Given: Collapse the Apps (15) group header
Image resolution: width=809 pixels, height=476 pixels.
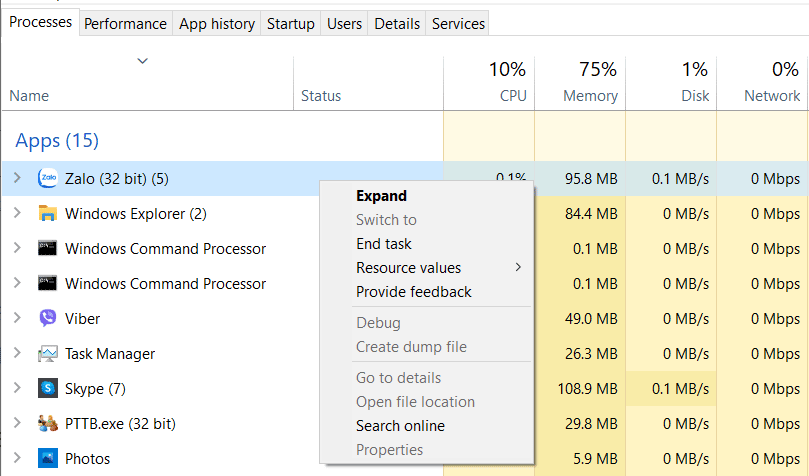Looking at the screenshot, I should (57, 141).
